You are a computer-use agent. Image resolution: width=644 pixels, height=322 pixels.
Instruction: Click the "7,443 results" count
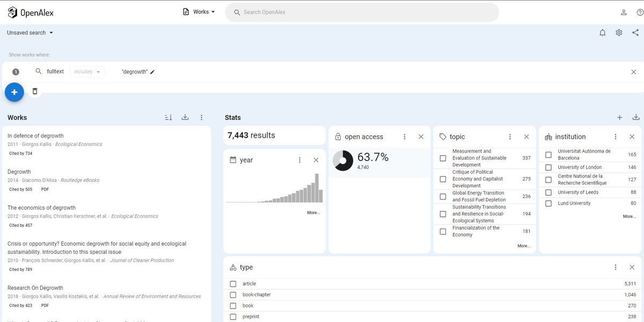tap(251, 135)
